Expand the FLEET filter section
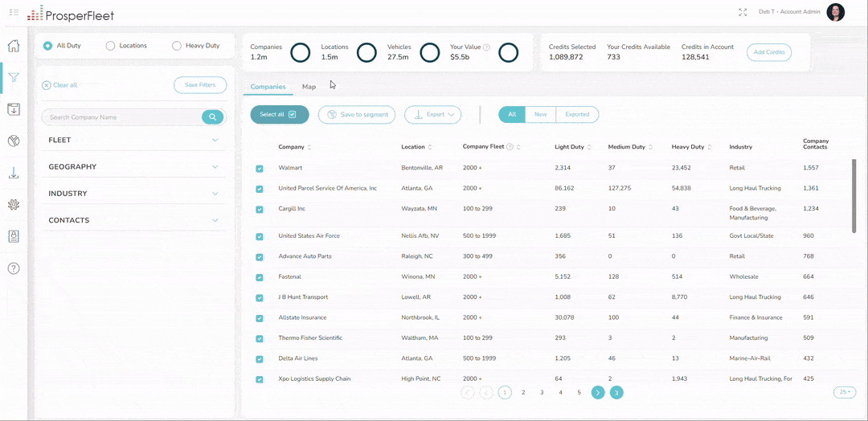This screenshot has width=868, height=421. [134, 140]
